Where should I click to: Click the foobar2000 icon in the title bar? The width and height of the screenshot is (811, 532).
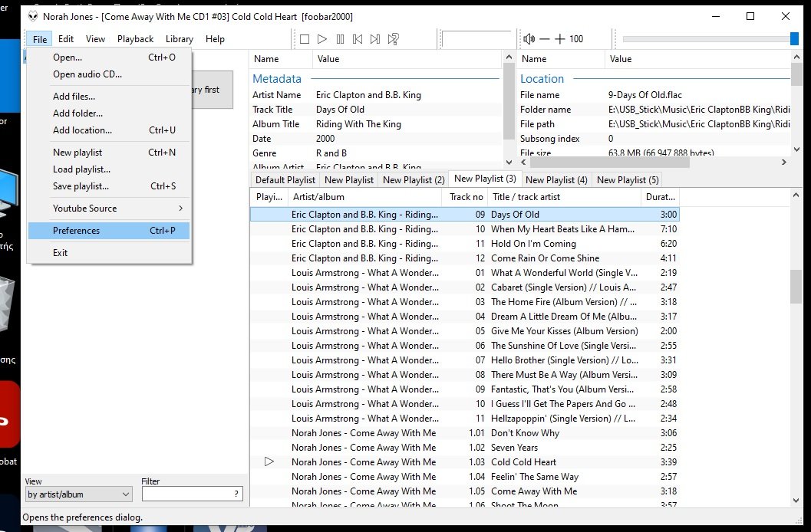pos(31,15)
